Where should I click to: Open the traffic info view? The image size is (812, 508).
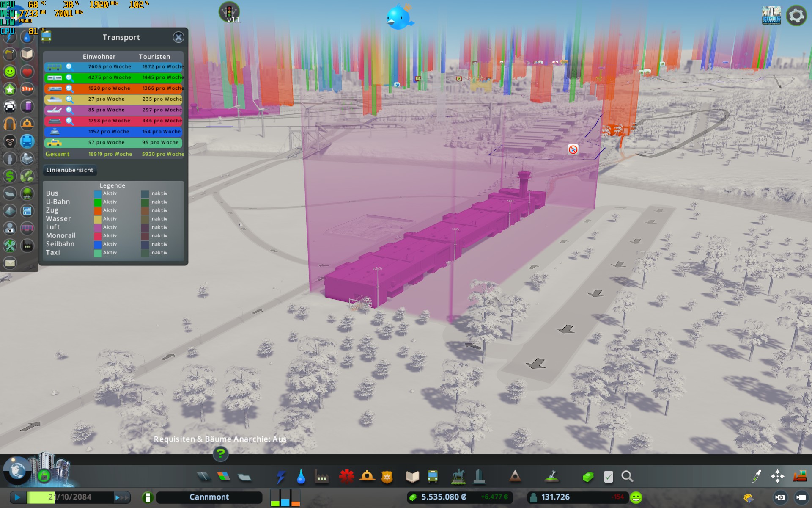click(10, 106)
